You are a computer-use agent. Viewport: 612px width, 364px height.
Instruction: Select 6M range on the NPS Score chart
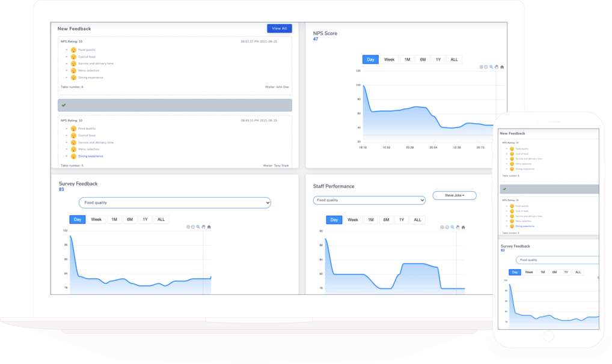(423, 59)
